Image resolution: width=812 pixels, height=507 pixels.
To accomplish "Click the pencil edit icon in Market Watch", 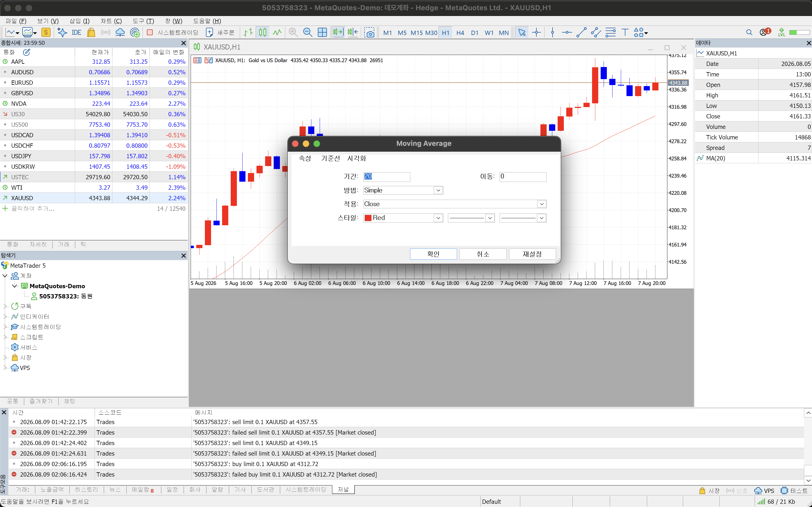I will pos(26,52).
